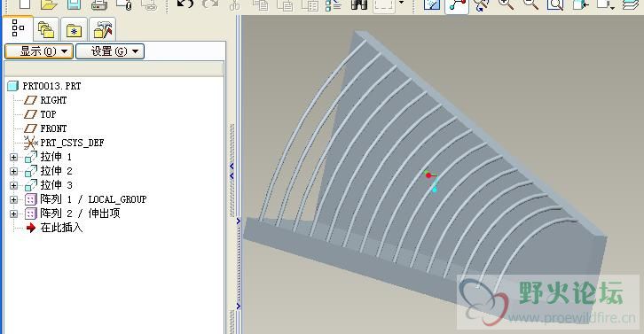Undo the last operation

(x=185, y=4)
